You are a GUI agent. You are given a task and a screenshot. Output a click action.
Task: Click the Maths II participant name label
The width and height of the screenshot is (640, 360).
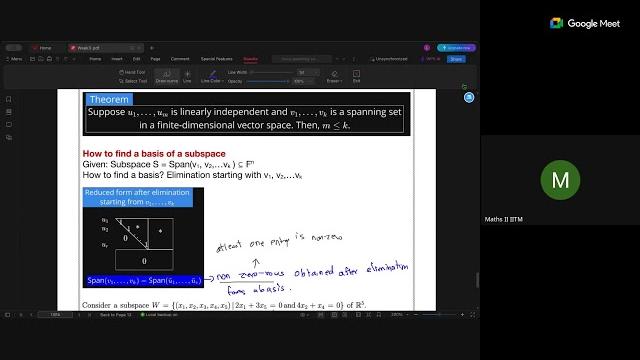click(x=503, y=219)
